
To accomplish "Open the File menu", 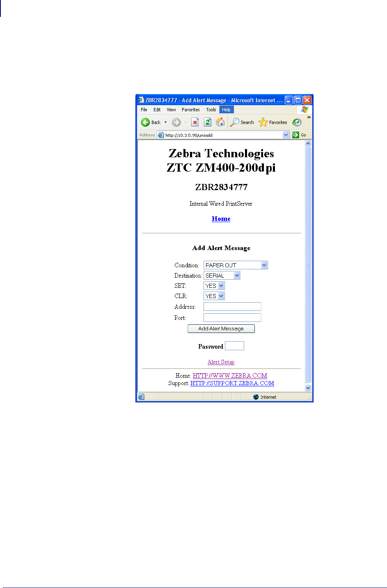I will point(144,110).
